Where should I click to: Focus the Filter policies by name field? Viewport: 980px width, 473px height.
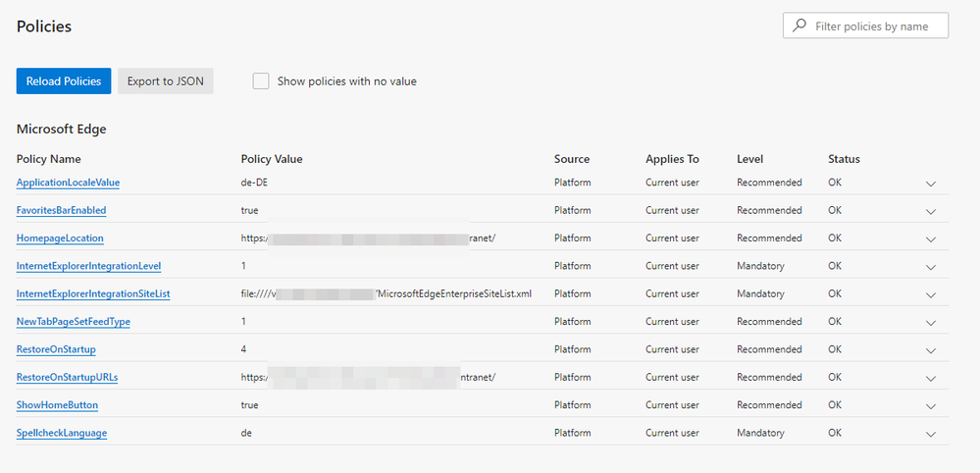(865, 26)
